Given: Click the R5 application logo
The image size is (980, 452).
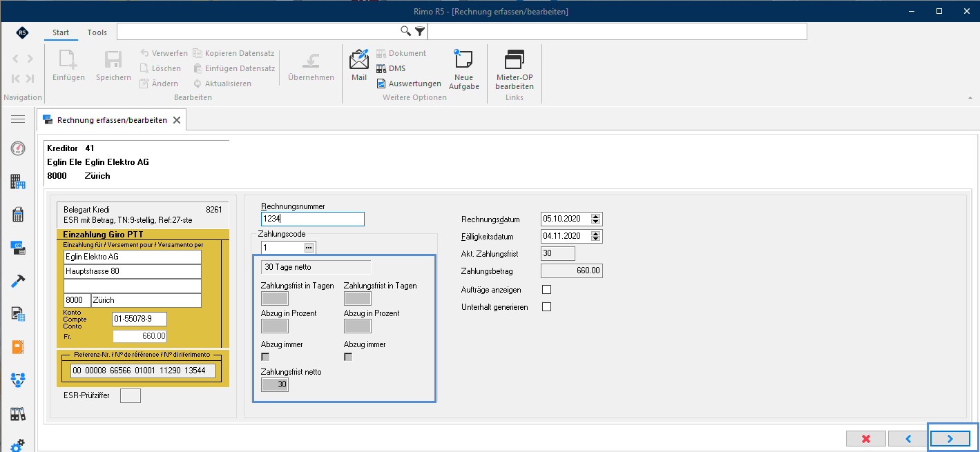Looking at the screenshot, I should pyautogui.click(x=23, y=32).
